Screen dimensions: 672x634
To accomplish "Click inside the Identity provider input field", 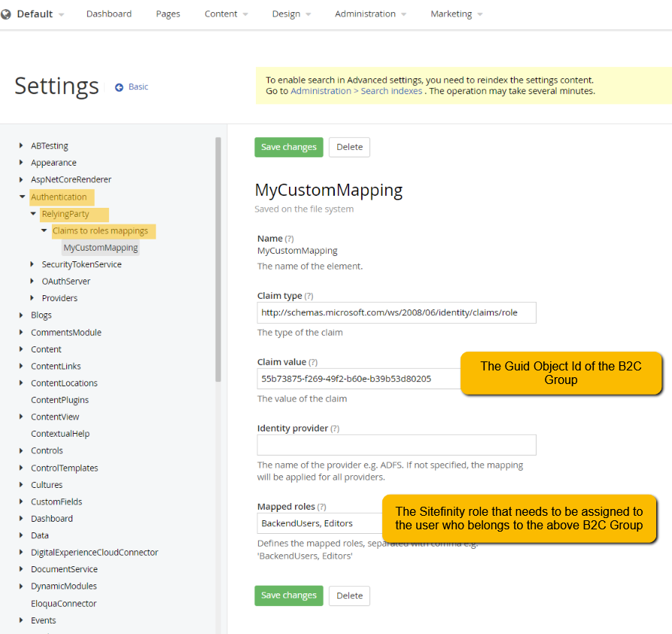I will tap(396, 445).
